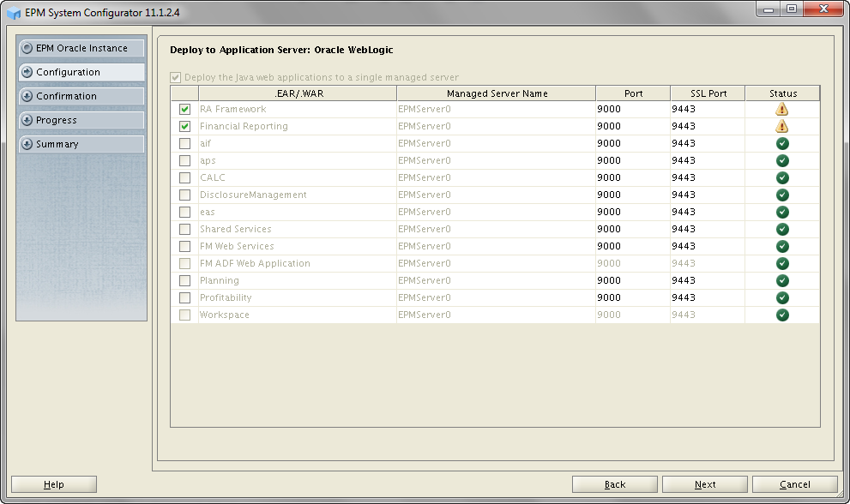
Task: Click the green check status for aif
Action: [x=782, y=144]
